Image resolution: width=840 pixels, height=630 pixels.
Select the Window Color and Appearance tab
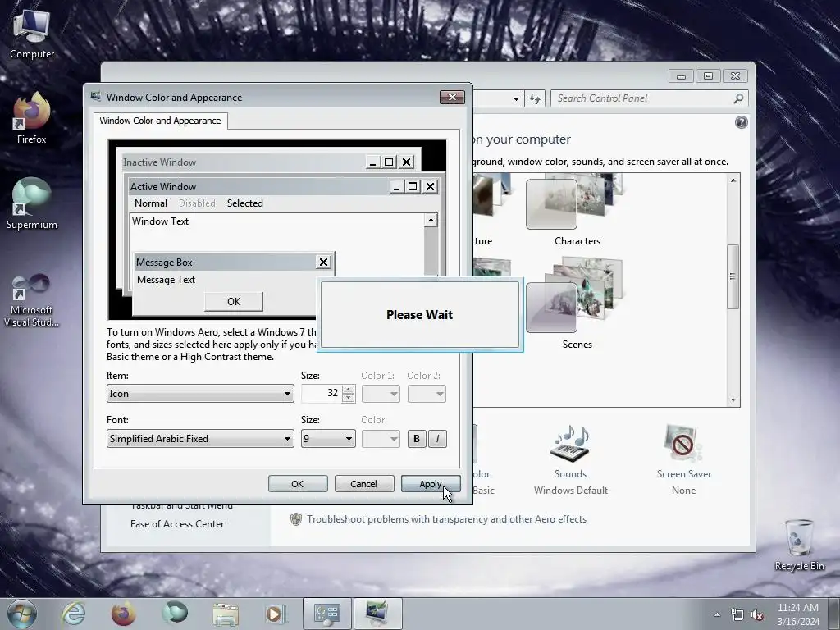click(x=160, y=121)
